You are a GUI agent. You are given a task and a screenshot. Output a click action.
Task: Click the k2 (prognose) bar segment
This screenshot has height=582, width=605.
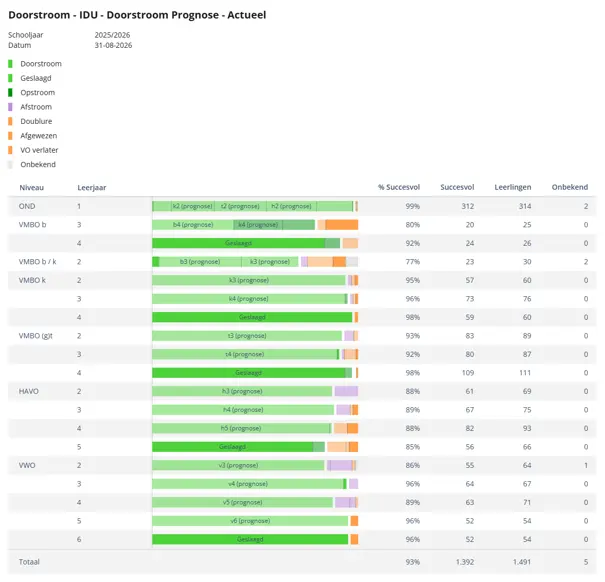point(193,206)
